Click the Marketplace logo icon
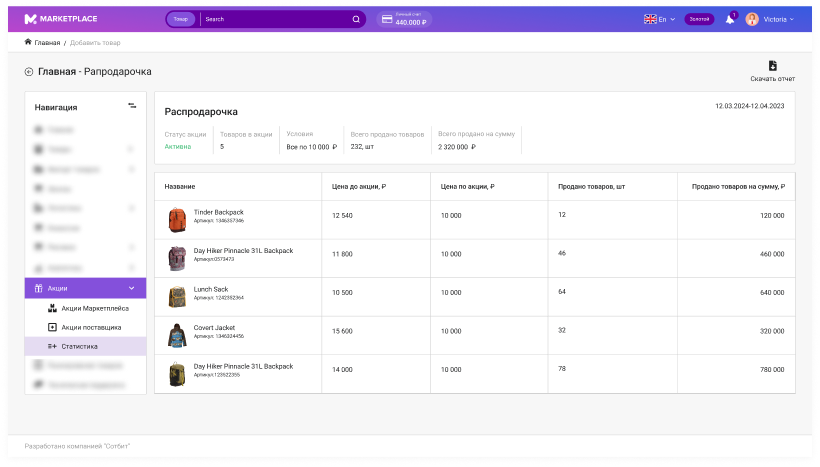 point(30,19)
